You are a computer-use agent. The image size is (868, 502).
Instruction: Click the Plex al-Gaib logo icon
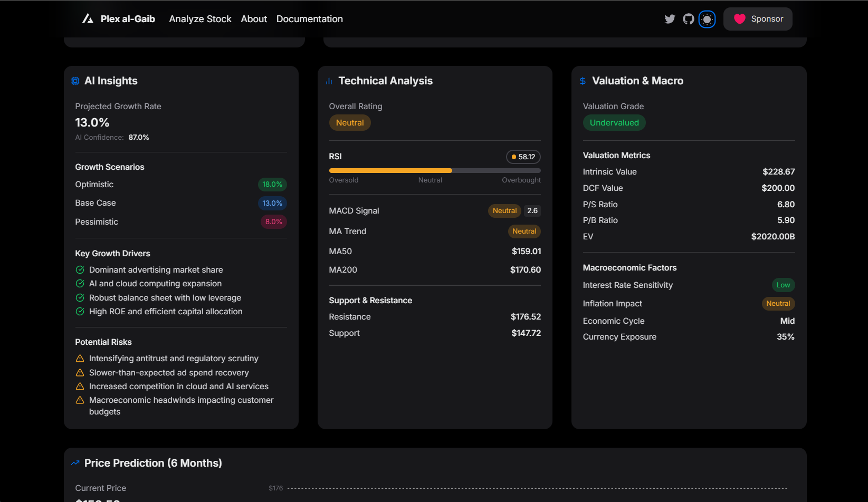coord(88,19)
